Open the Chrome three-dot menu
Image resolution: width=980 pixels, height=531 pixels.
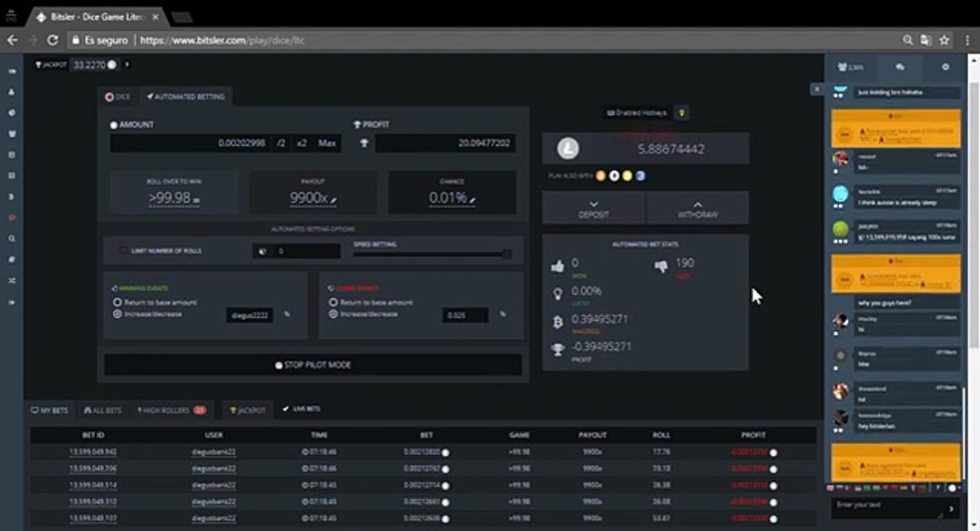point(967,40)
